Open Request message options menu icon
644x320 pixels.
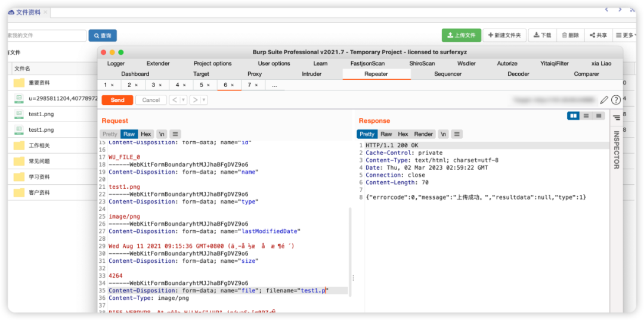coord(175,134)
